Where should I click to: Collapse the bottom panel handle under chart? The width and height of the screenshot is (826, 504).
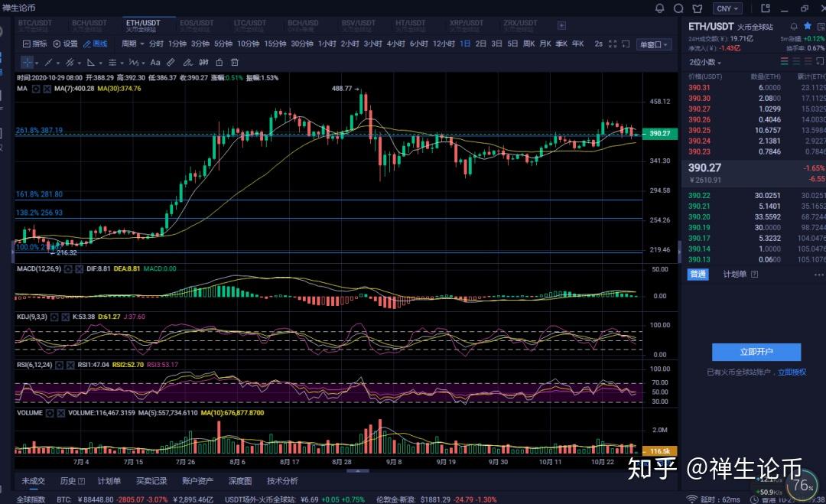pyautogui.click(x=358, y=471)
